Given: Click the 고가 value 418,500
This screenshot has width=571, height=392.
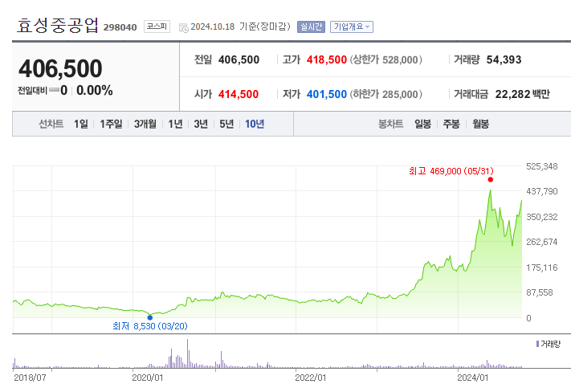Looking at the screenshot, I should pyautogui.click(x=327, y=59).
